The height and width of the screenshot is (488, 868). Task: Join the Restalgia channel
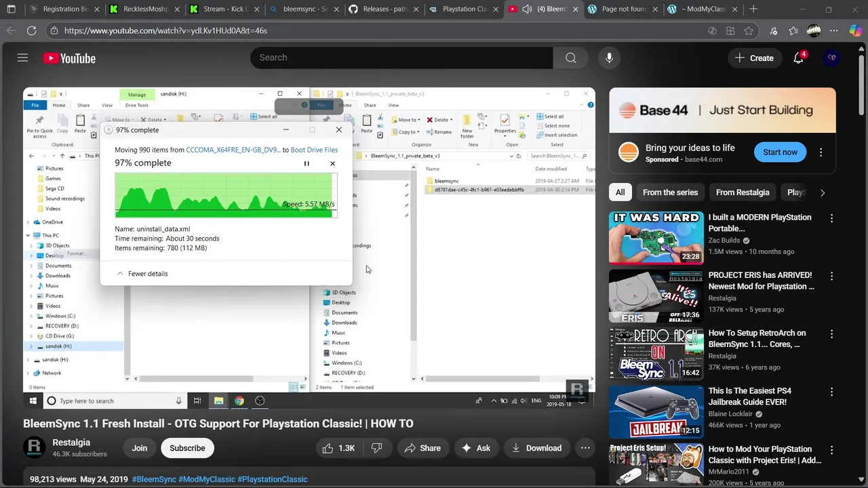tap(139, 448)
